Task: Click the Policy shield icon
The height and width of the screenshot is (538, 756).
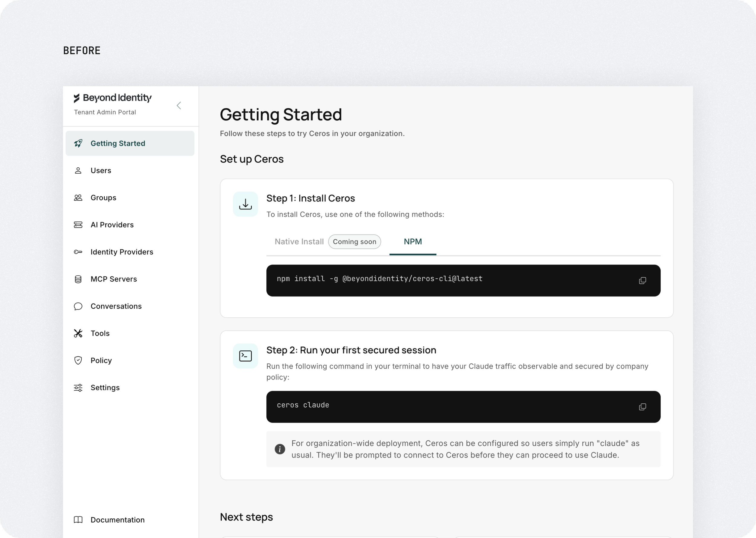Action: pos(78,360)
